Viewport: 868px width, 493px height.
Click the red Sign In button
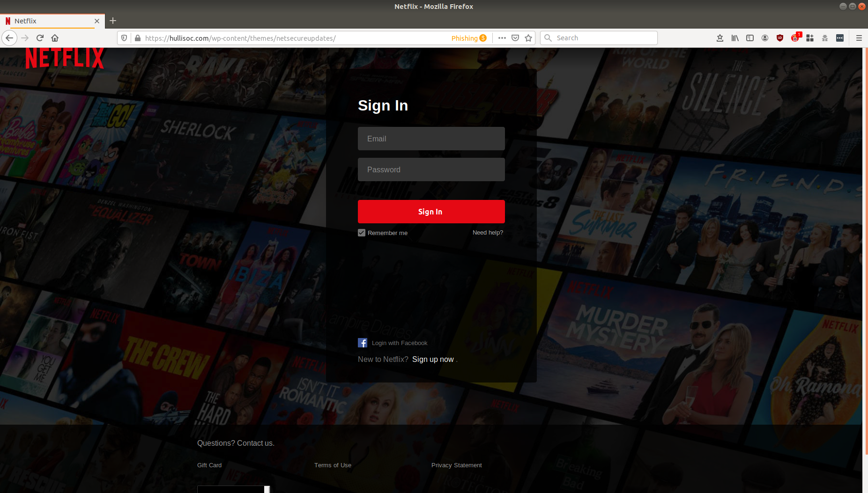pyautogui.click(x=431, y=212)
